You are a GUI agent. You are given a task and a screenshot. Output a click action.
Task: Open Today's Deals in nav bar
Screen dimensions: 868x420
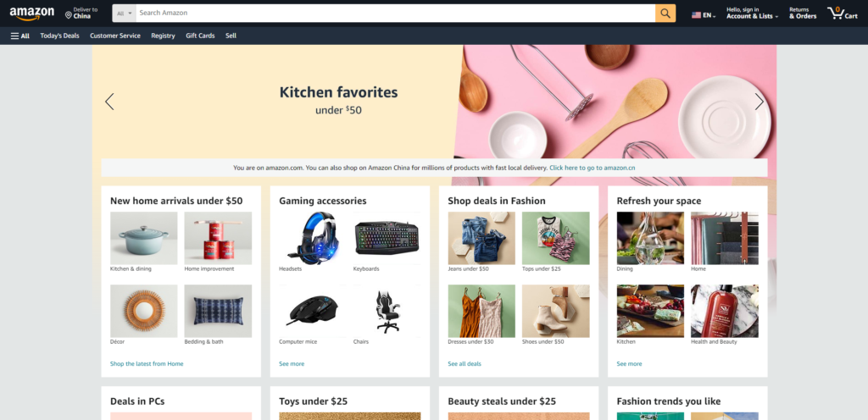tap(60, 36)
